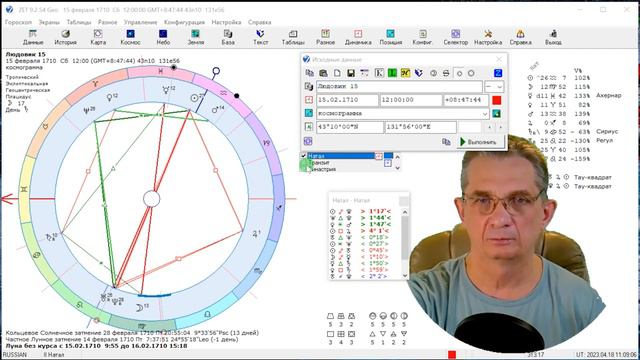
Task: Click the red square in the status bar
Action: 452,354
